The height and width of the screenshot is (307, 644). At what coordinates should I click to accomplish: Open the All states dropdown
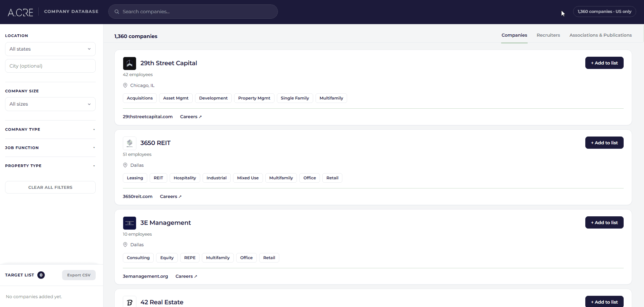pos(50,49)
